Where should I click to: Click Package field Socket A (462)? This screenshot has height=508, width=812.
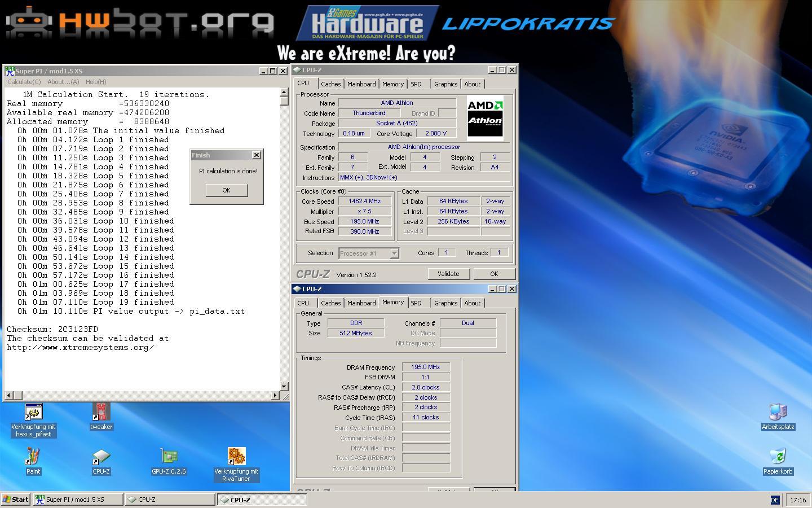397,123
